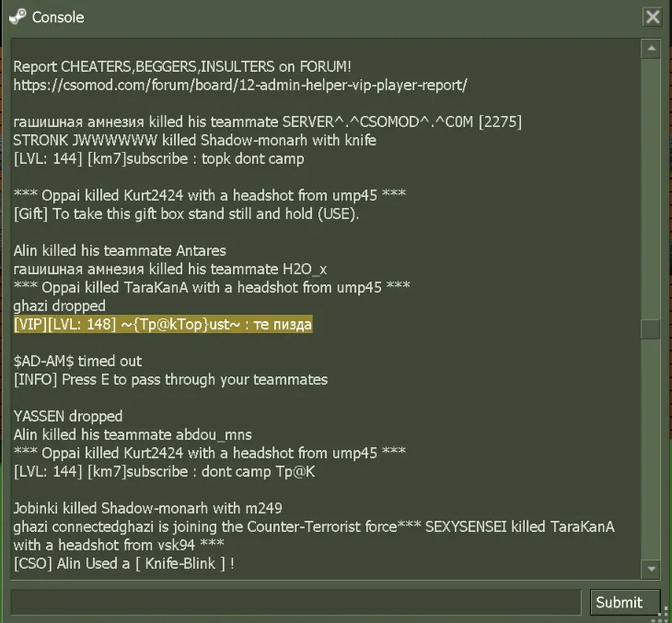Click the scrollbar up arrow
Screen dimensions: 672x623
pyautogui.click(x=651, y=49)
